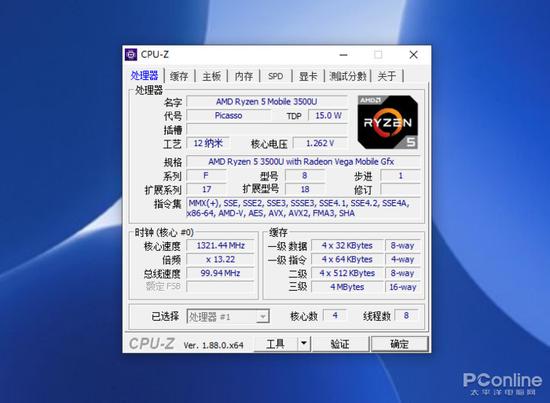Click the 4-way associativity value
This screenshot has height=403, width=550.
click(x=402, y=260)
